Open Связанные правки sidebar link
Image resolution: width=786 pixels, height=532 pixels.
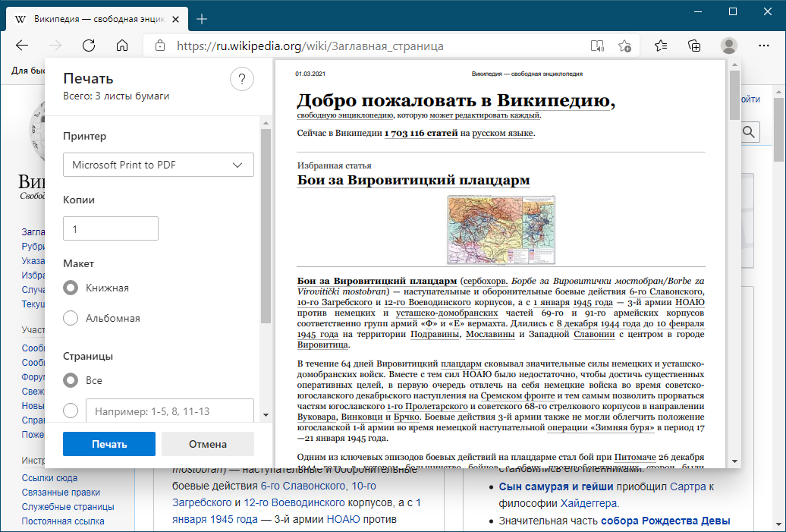point(61,493)
